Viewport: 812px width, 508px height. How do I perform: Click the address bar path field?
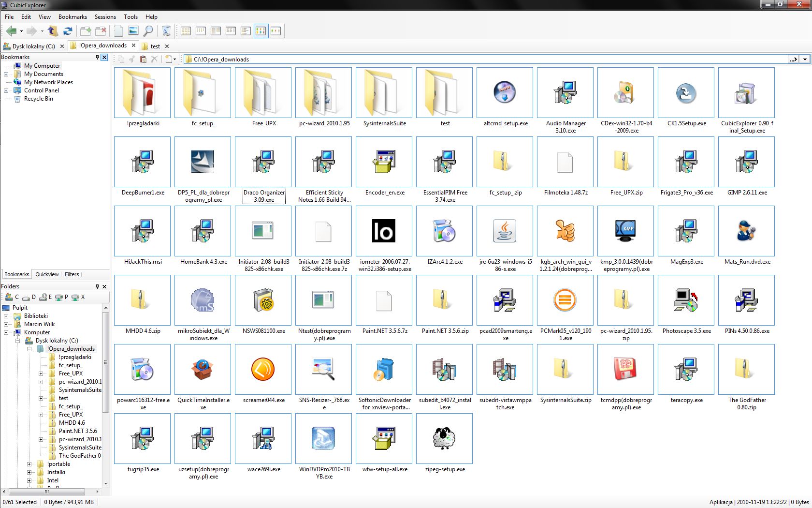click(486, 59)
